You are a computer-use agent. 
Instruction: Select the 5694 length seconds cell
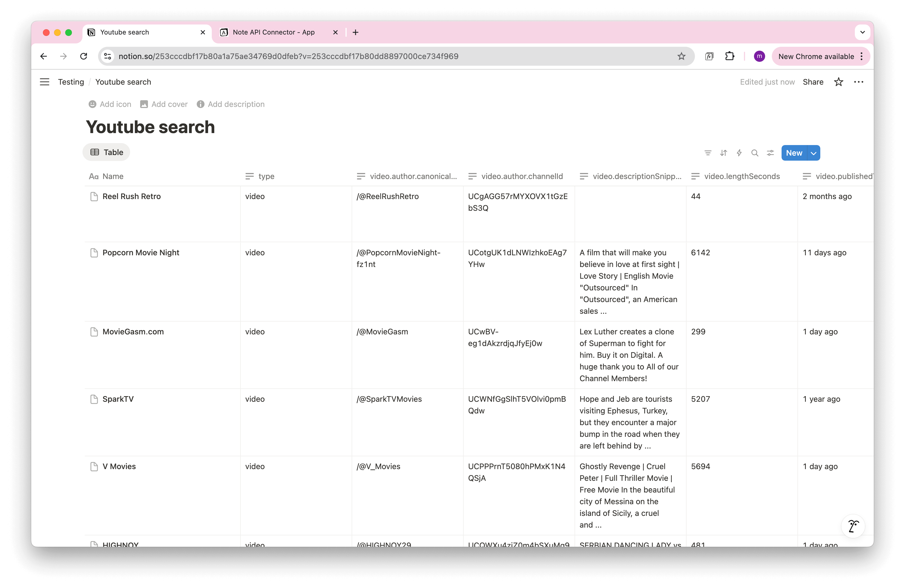click(x=741, y=495)
